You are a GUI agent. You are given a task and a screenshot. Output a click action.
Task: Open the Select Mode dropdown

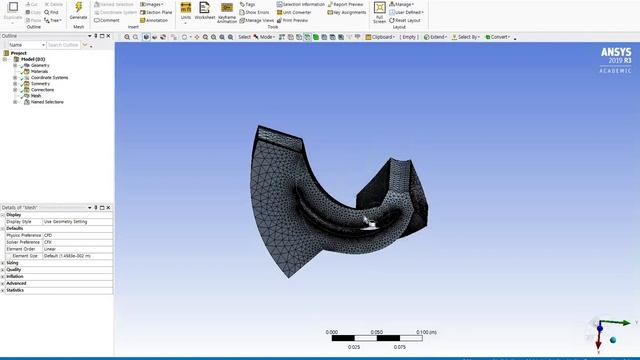click(264, 37)
